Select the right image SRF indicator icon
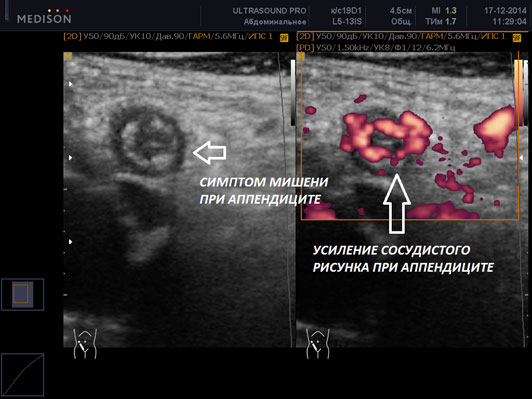532x399 pixels. (x=517, y=38)
